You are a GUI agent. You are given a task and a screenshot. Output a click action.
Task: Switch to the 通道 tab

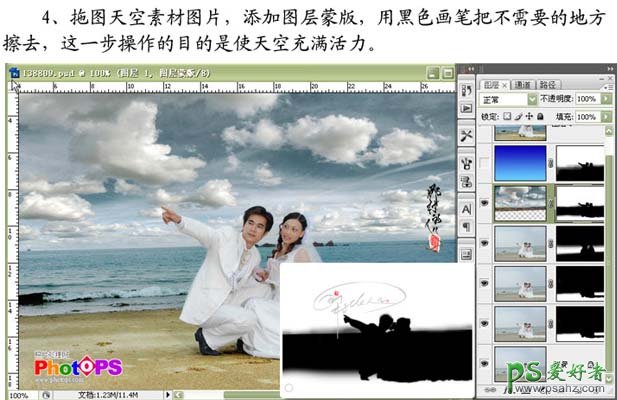point(526,84)
